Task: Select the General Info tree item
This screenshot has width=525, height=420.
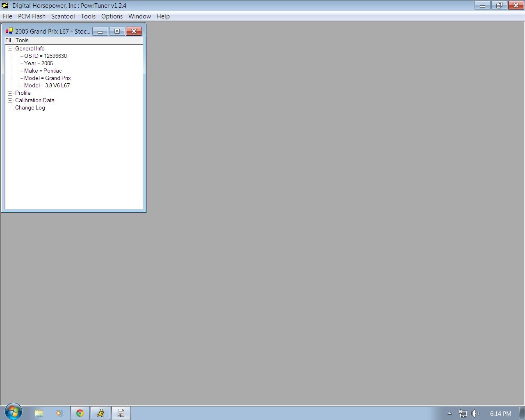Action: [x=30, y=48]
